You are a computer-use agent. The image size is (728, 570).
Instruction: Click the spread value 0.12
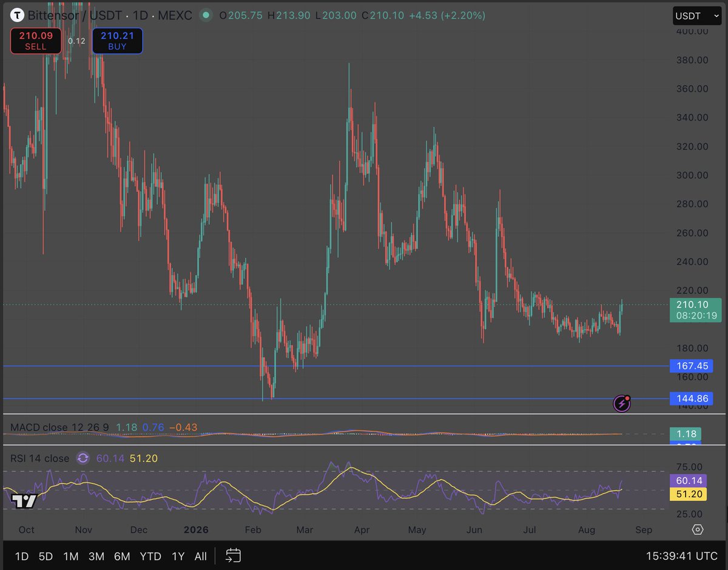point(76,41)
